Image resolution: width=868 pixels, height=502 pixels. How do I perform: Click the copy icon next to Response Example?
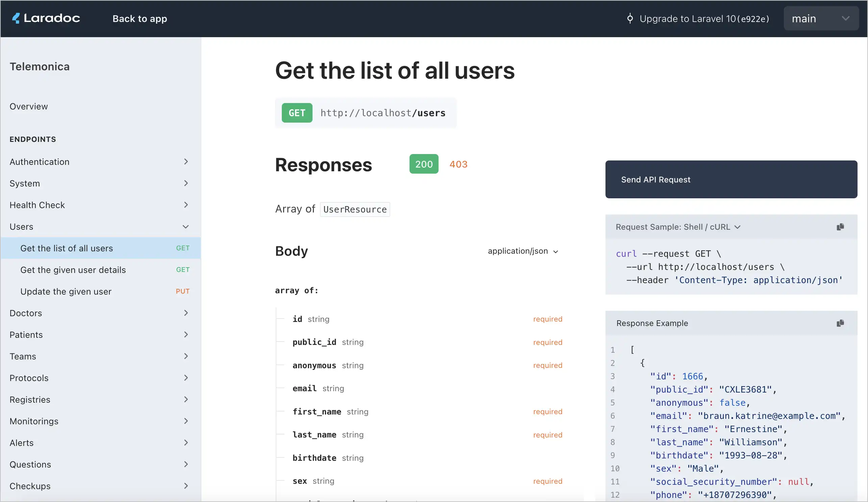coord(841,323)
